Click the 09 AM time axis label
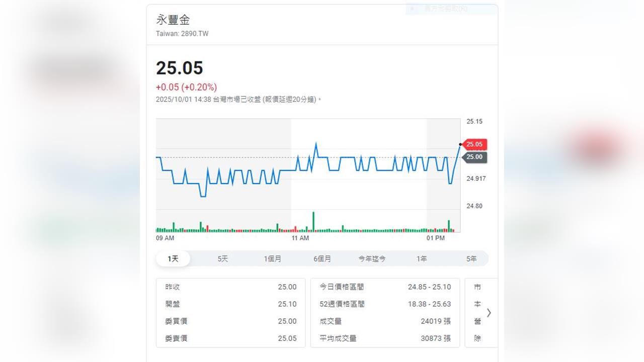Screen dimensions: 644x362 (165, 238)
